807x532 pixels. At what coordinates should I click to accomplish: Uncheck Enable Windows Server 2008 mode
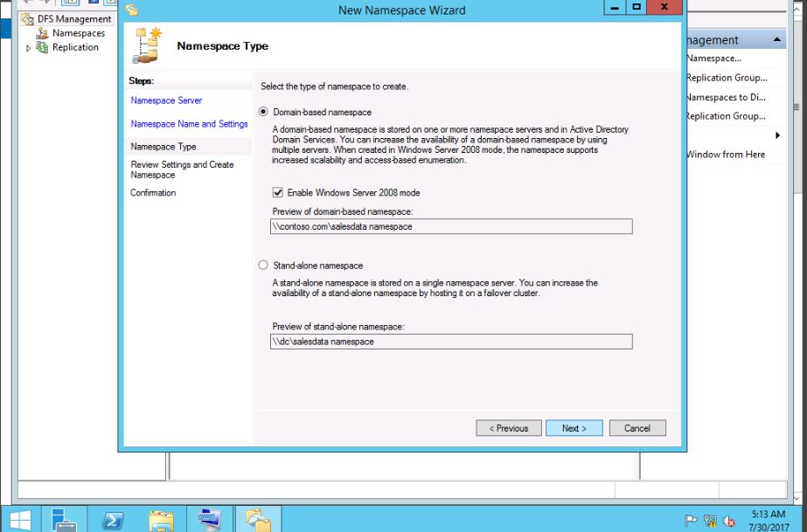coord(278,193)
